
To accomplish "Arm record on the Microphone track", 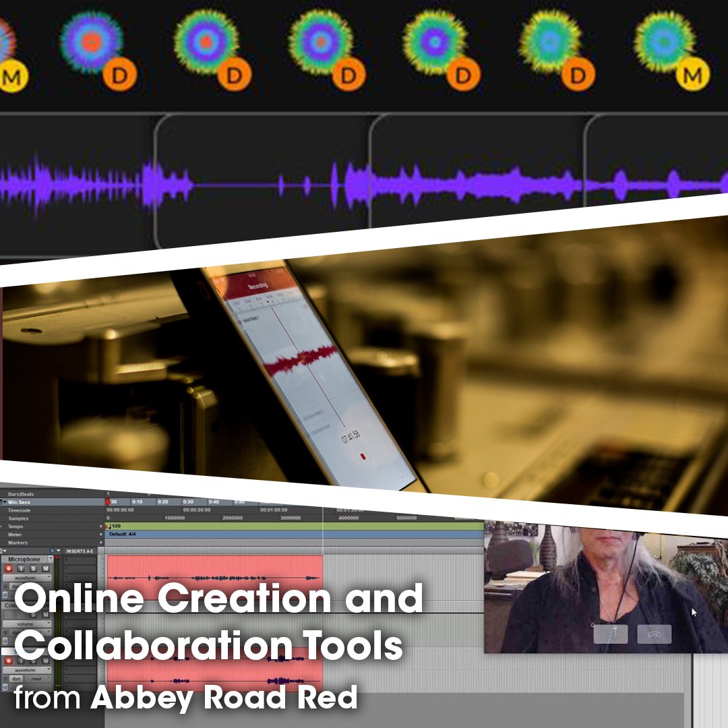I will [8, 568].
